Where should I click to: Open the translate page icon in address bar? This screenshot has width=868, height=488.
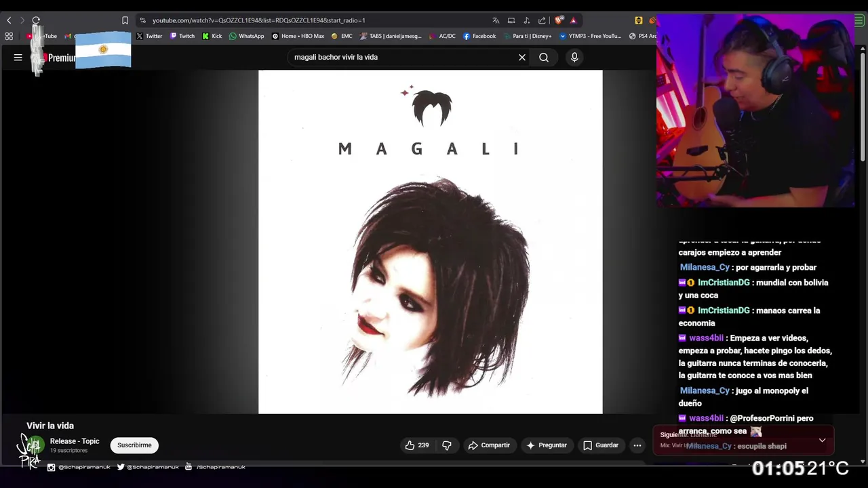(x=496, y=20)
